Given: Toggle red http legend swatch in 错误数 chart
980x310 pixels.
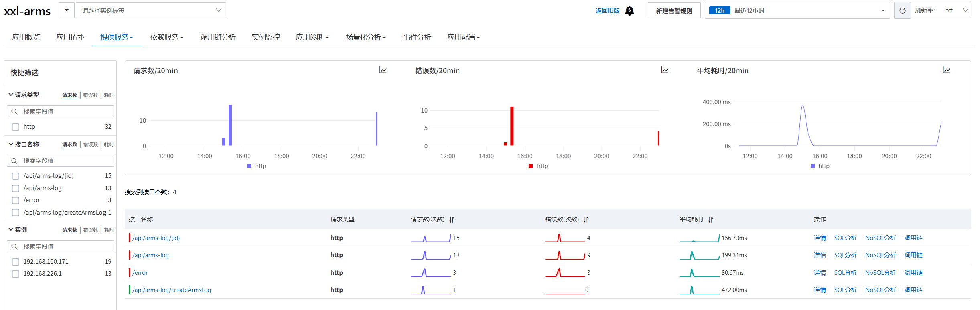Looking at the screenshot, I should [531, 166].
